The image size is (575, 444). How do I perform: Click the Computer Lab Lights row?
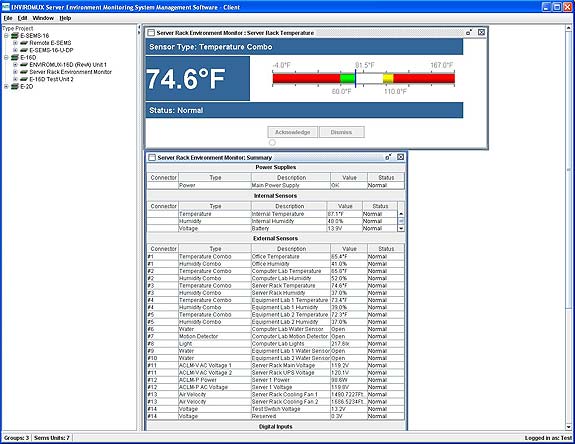click(276, 344)
